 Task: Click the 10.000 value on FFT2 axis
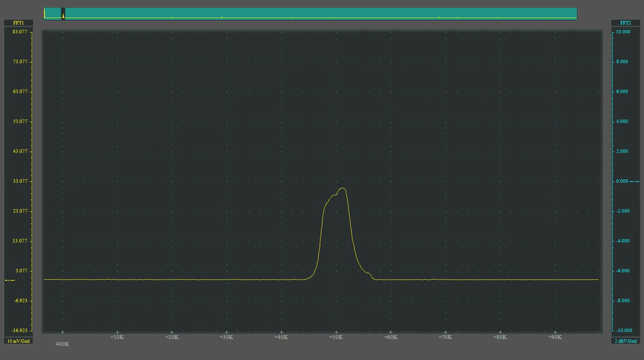623,32
